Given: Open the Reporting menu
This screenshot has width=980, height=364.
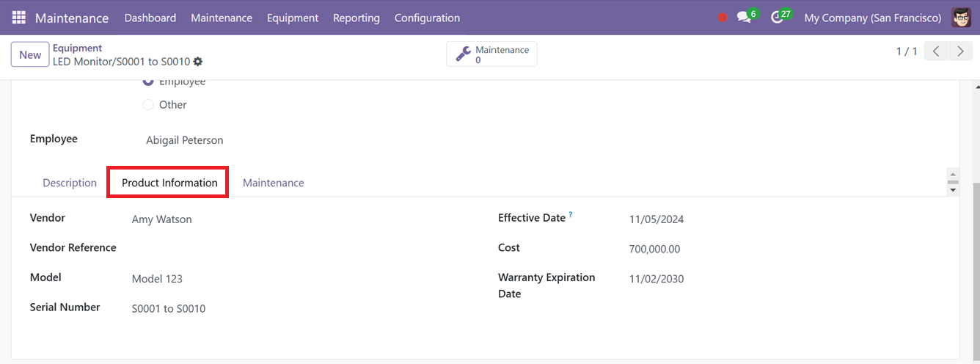Looking at the screenshot, I should click(356, 18).
